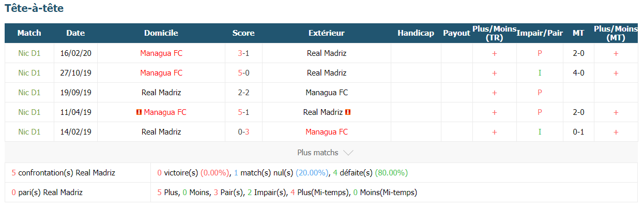Open Managua FC link in 16/02/20 row
This screenshot has width=644, height=207.
[x=161, y=53]
